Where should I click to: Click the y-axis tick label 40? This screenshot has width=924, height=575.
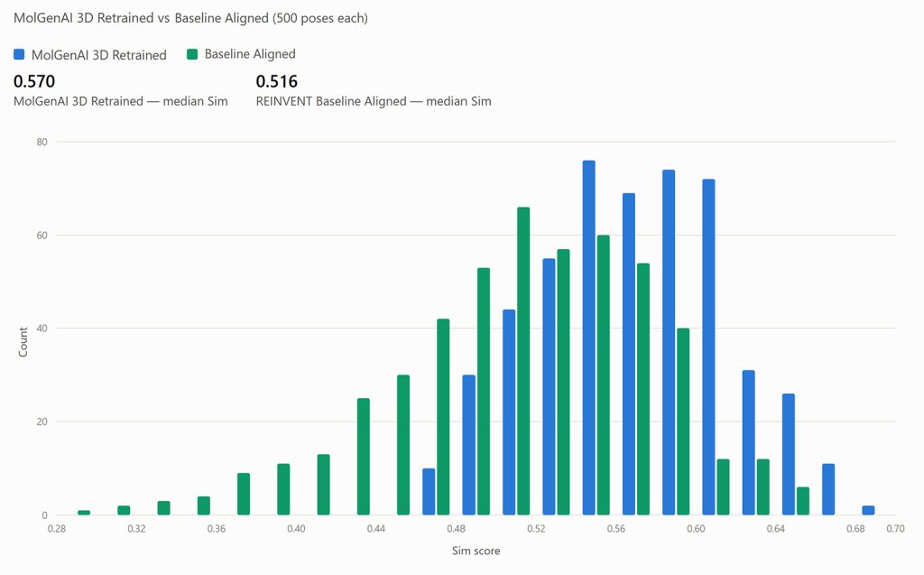[x=42, y=329]
